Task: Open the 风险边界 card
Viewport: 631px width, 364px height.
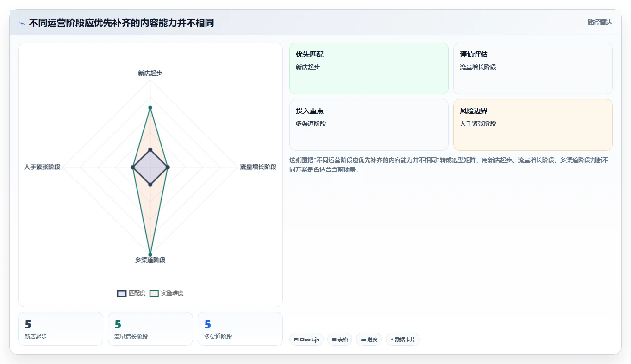Action: tap(533, 125)
